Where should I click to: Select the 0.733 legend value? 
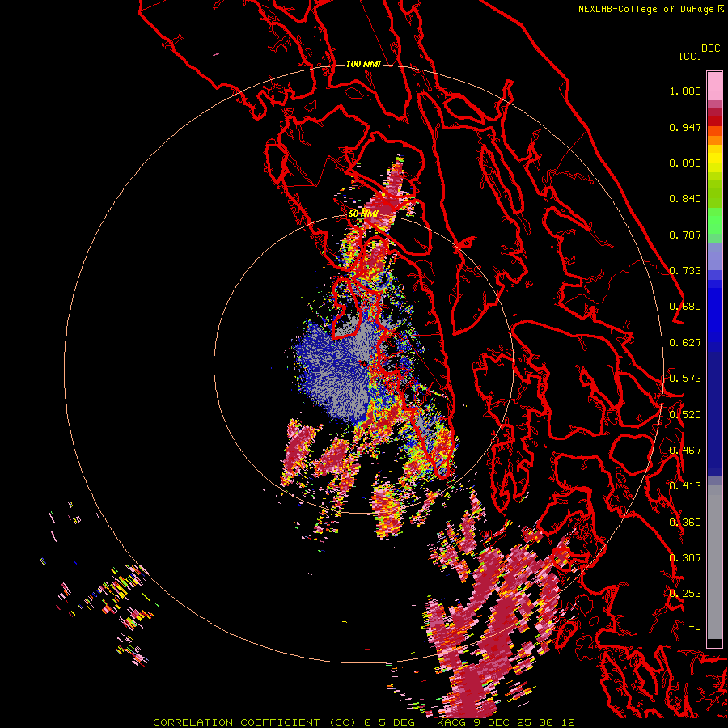(685, 271)
